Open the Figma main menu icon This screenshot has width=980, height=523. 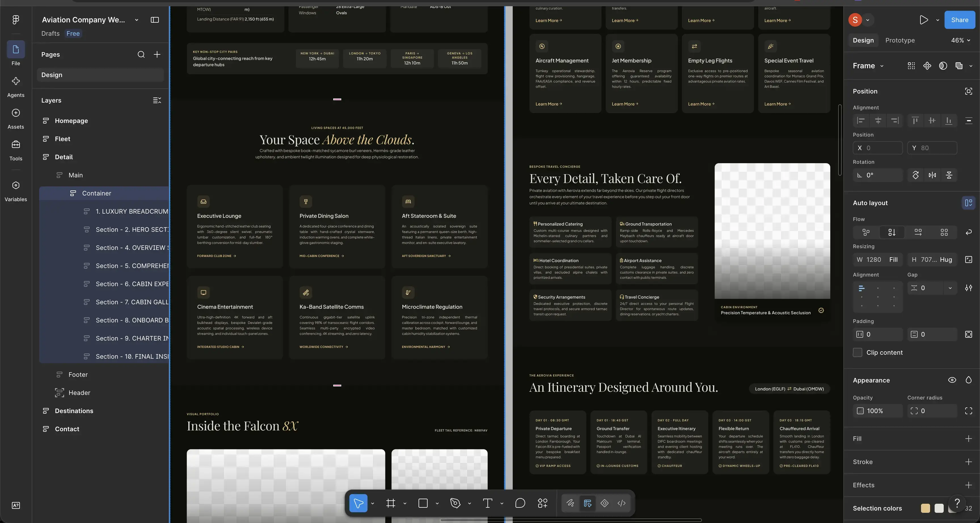pyautogui.click(x=16, y=20)
